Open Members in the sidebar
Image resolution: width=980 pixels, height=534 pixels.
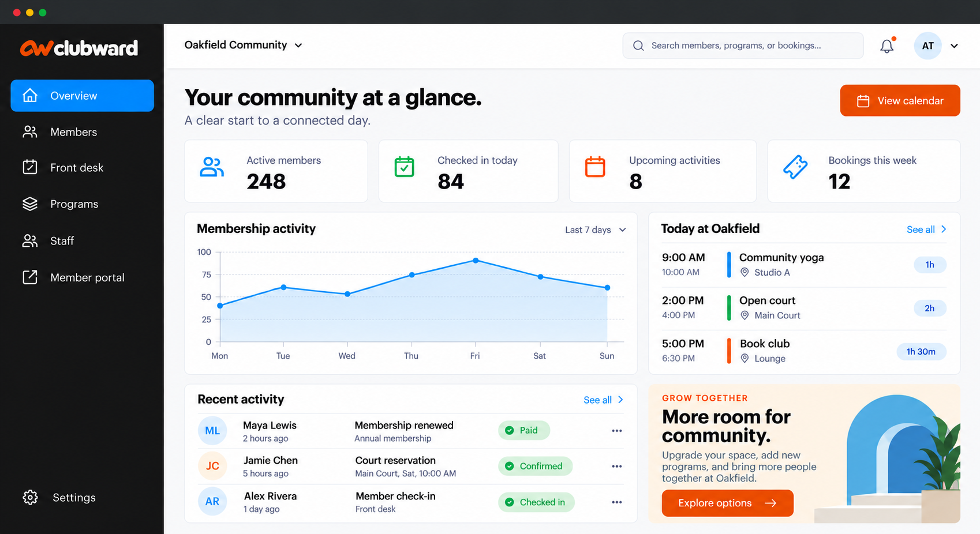pyautogui.click(x=82, y=132)
